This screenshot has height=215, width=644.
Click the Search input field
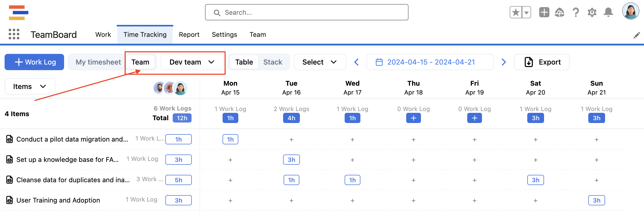(x=306, y=12)
